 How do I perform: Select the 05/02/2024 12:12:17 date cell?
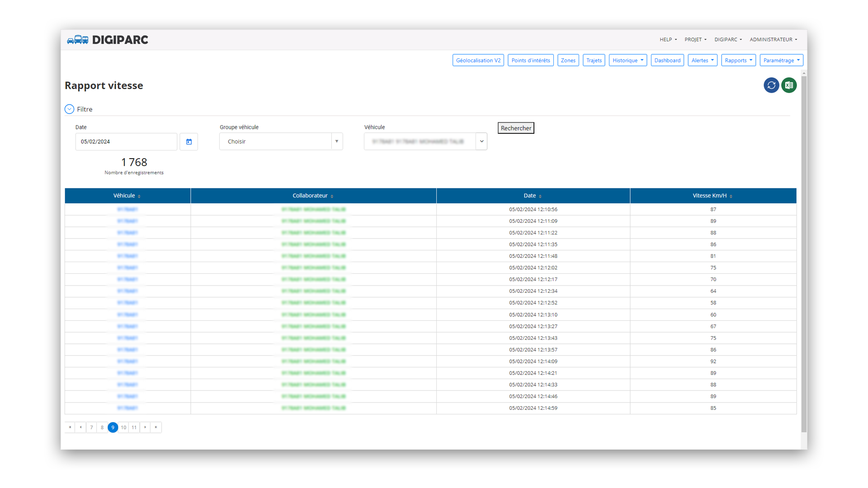point(533,280)
